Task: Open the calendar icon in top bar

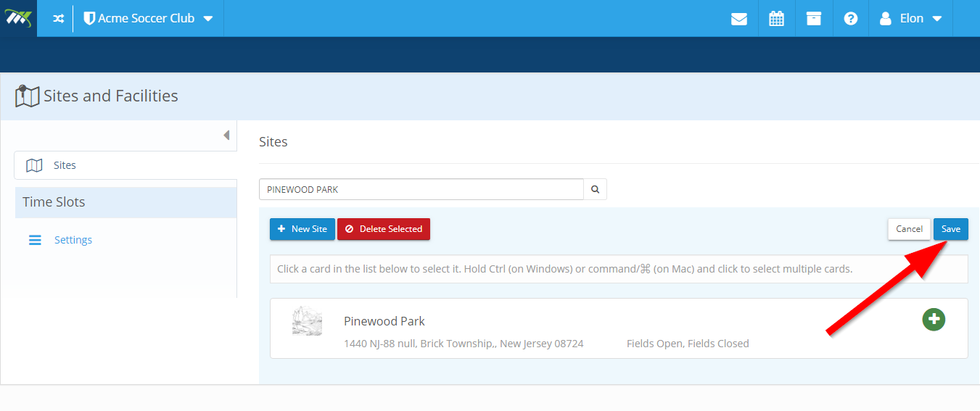Action: [x=777, y=19]
